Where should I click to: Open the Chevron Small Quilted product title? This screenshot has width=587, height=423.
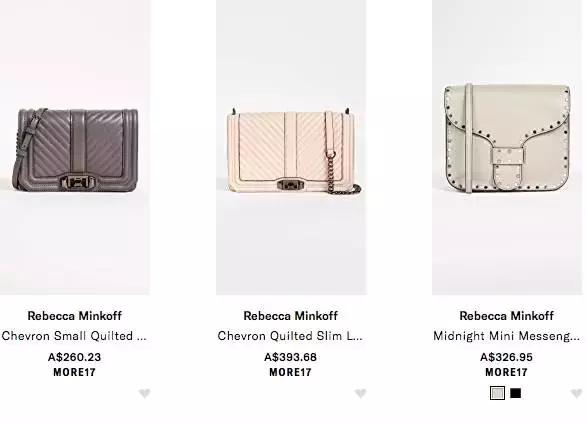coord(74,336)
